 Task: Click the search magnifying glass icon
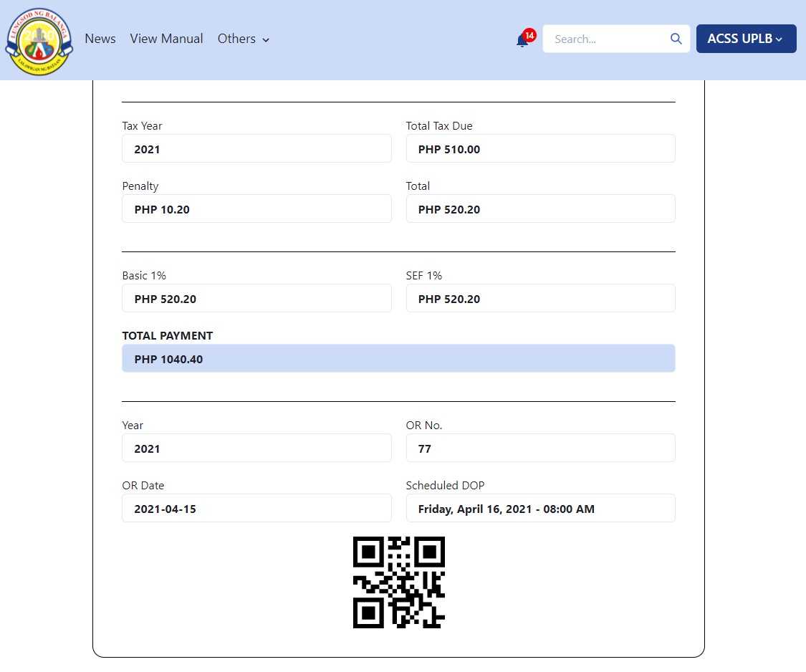[x=676, y=39]
